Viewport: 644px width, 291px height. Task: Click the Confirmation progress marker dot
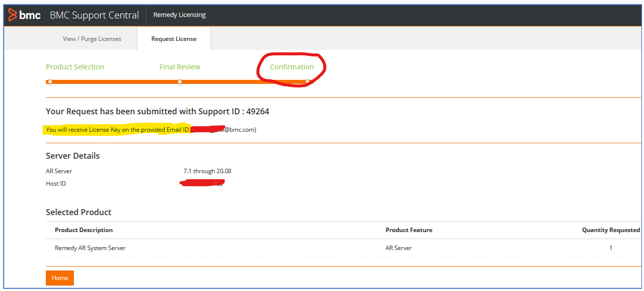click(307, 81)
